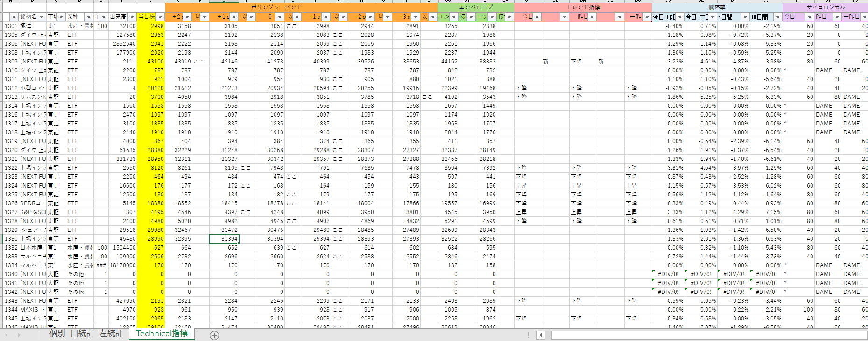Open the stock-code column filter dropdown
868x341 pixels.
click(x=14, y=17)
